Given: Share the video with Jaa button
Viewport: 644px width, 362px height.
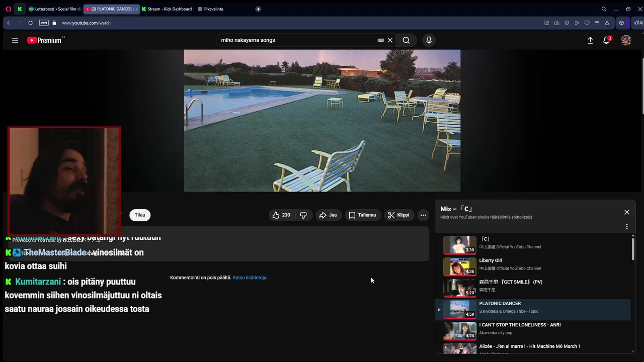Looking at the screenshot, I should pyautogui.click(x=329, y=215).
